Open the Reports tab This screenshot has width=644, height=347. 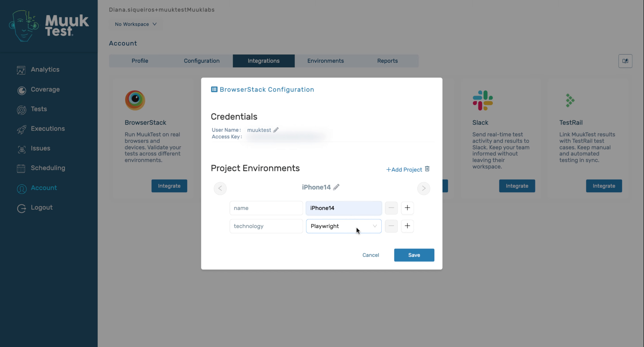(387, 61)
